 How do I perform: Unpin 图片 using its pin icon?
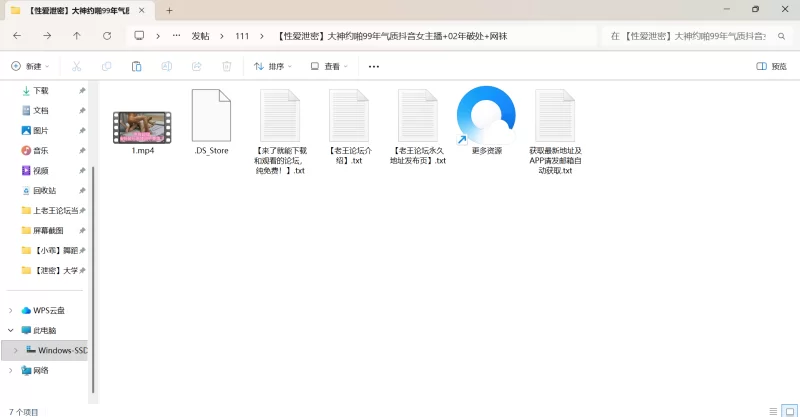tap(82, 131)
